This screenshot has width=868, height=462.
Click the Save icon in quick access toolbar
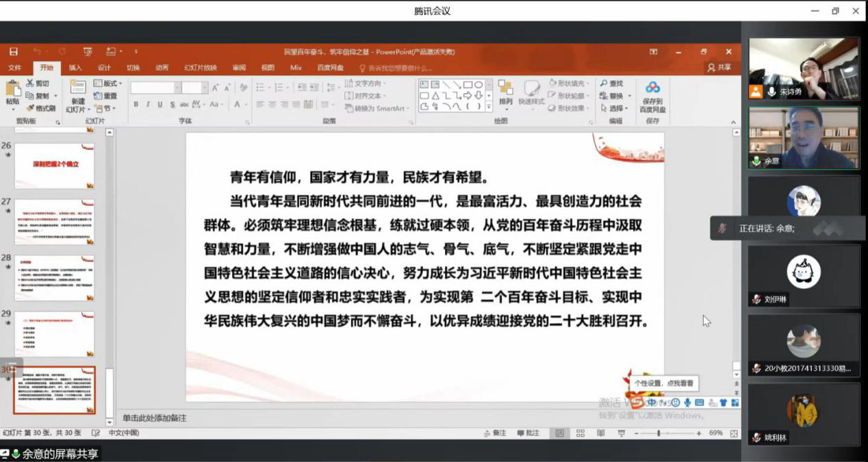tap(14, 51)
